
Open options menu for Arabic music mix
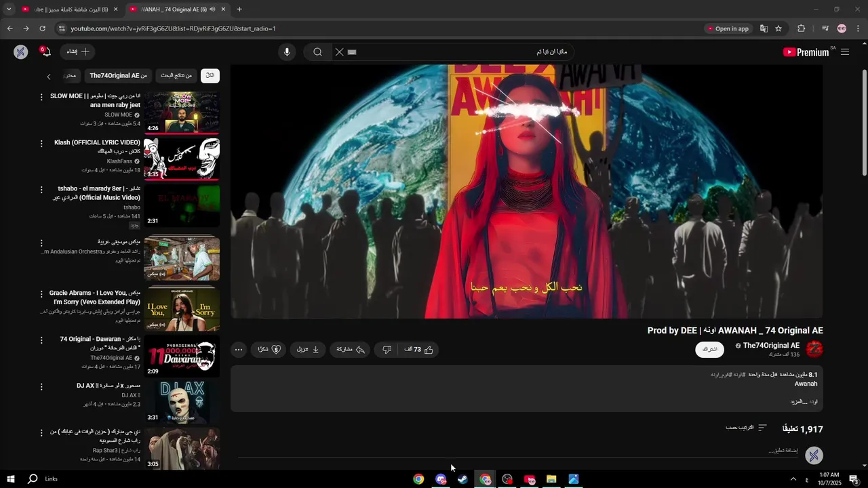41,243
